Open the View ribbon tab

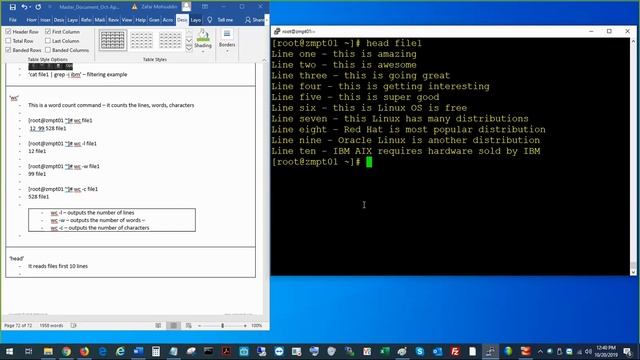tap(127, 20)
